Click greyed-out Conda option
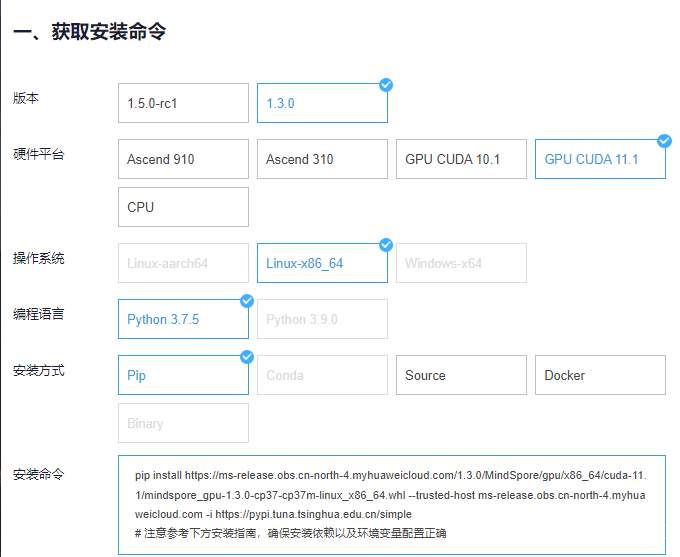Screen dimensions: 680x557 [x=322, y=375]
